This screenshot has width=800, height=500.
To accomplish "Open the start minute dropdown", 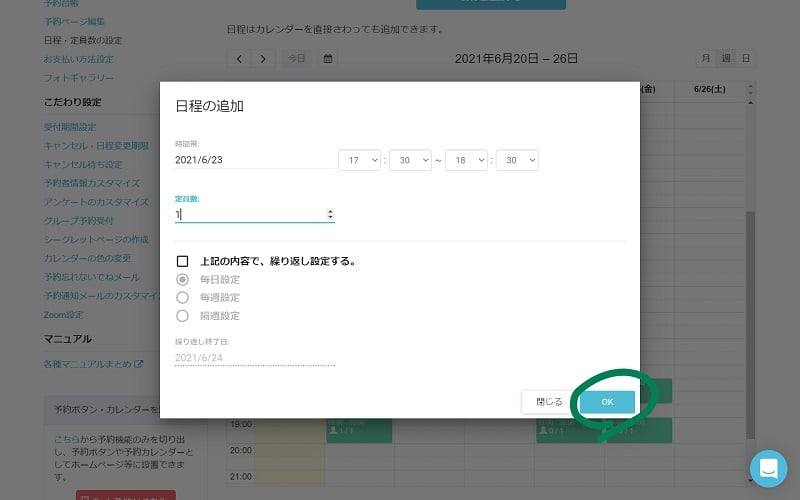I will [x=410, y=160].
